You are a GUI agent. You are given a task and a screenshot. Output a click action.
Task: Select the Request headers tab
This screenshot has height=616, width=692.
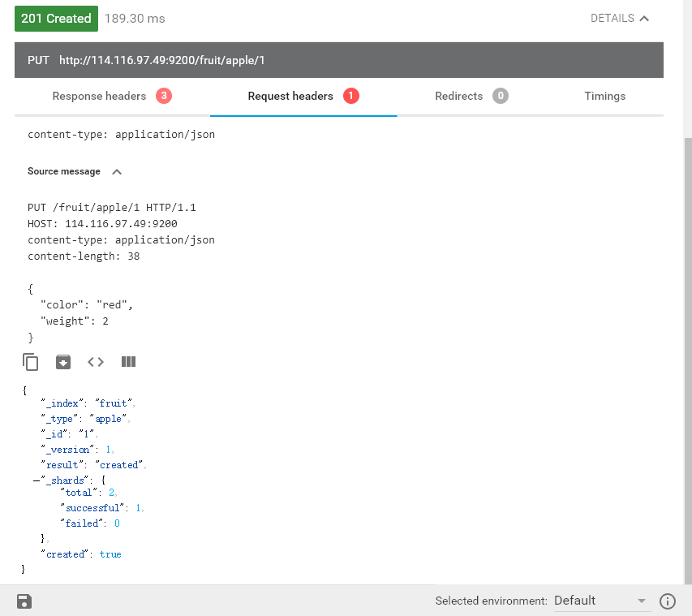(290, 96)
